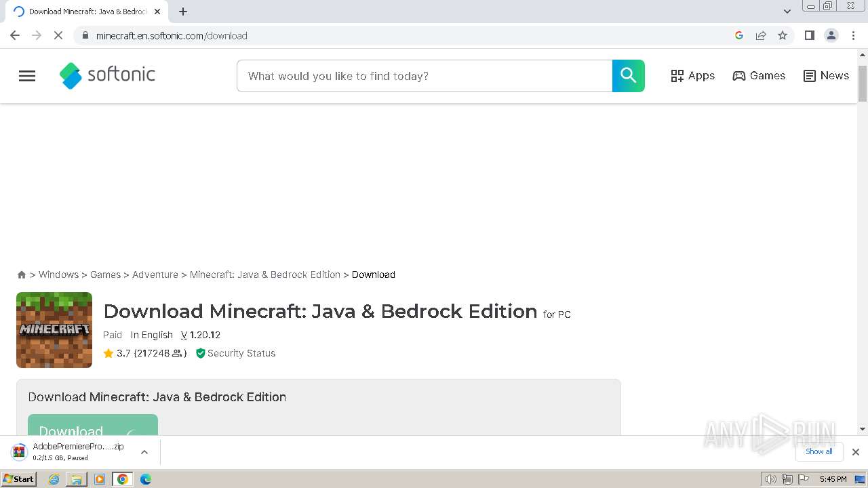Open Minecraft: Java & Bedrock Edition breadcrumb
Viewport: 868px width, 488px height.
tap(265, 274)
